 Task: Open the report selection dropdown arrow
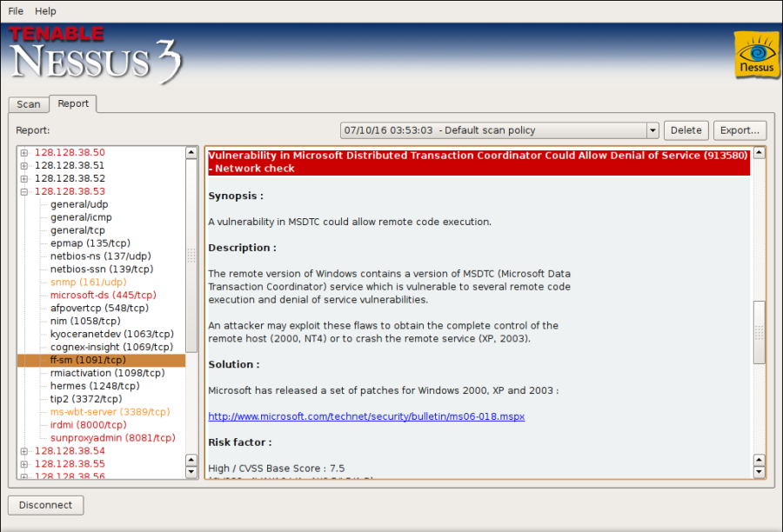652,130
